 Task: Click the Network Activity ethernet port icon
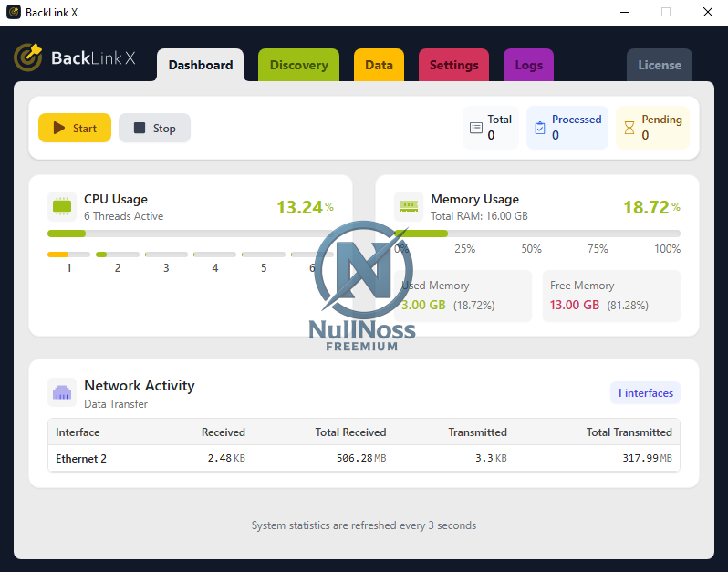62,393
